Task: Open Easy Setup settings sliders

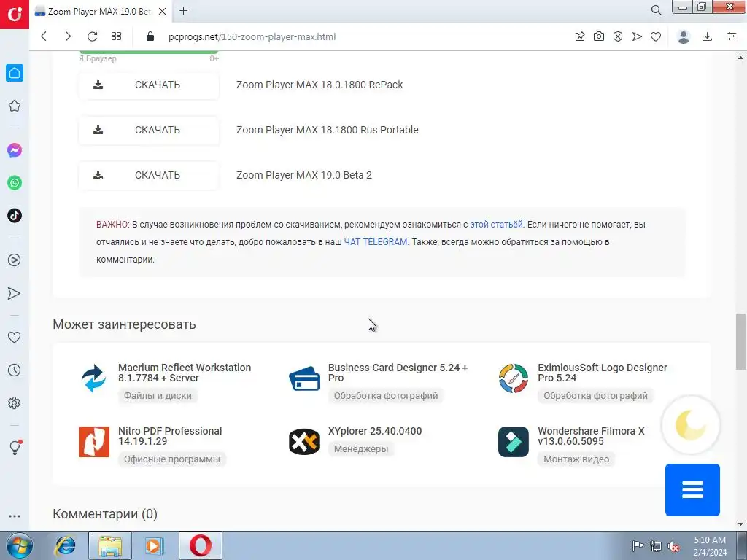Action: (732, 36)
